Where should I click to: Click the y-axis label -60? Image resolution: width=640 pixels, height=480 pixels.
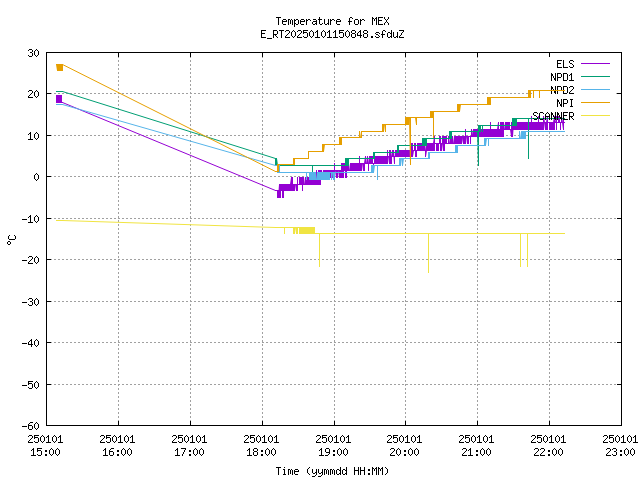(31, 426)
